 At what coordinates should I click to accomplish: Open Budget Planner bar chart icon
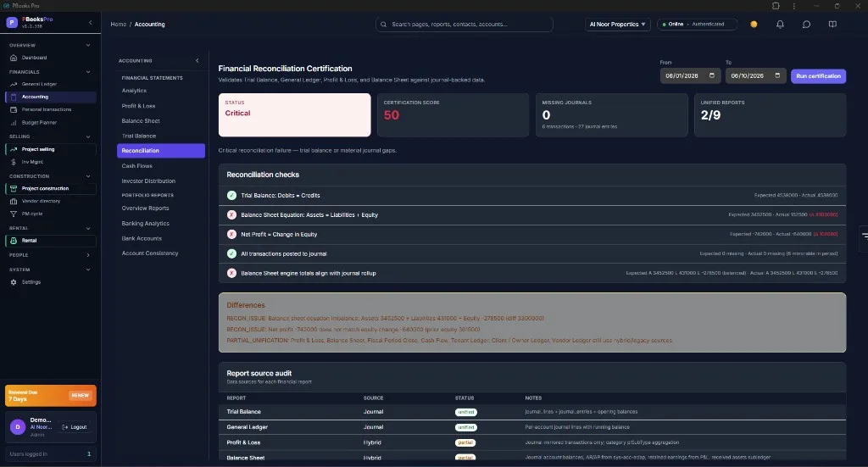[x=14, y=123]
